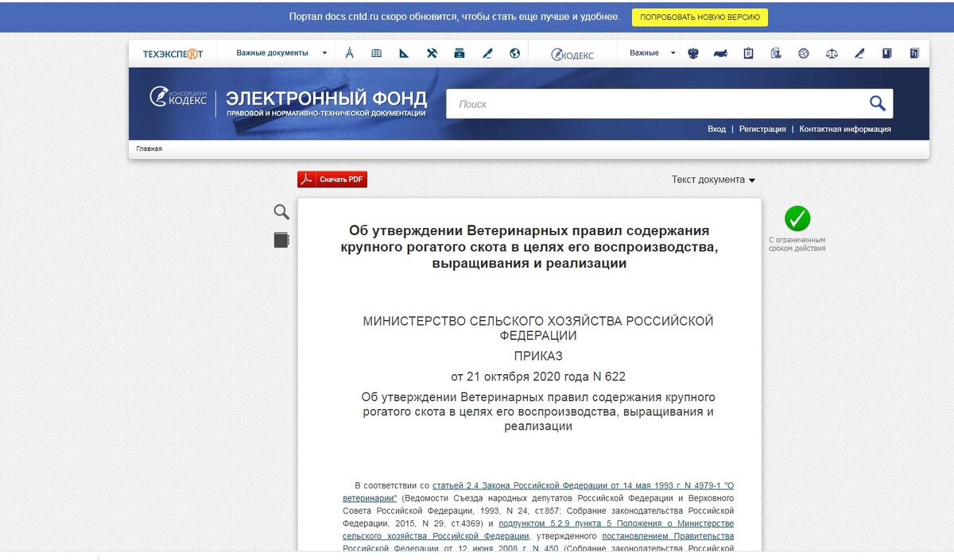
Task: Click the map of Russia icon
Action: coord(721,53)
